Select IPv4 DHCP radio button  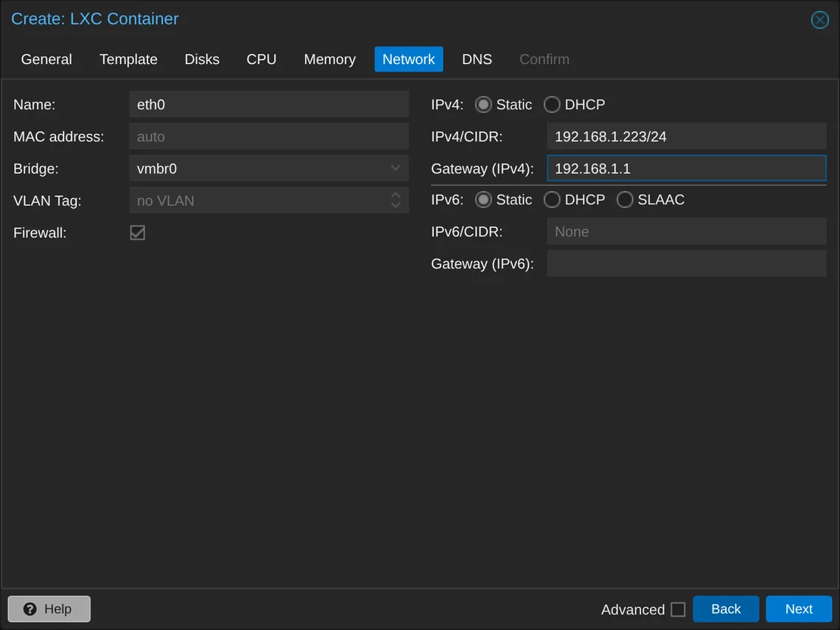tap(552, 105)
